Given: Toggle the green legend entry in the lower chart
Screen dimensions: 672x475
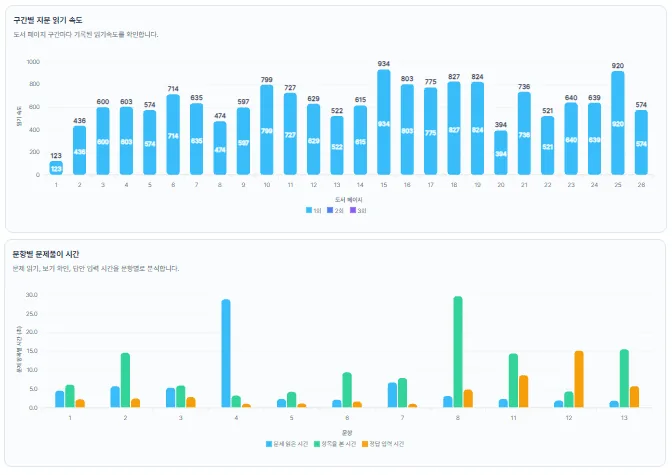Looking at the screenshot, I should click(x=335, y=444).
